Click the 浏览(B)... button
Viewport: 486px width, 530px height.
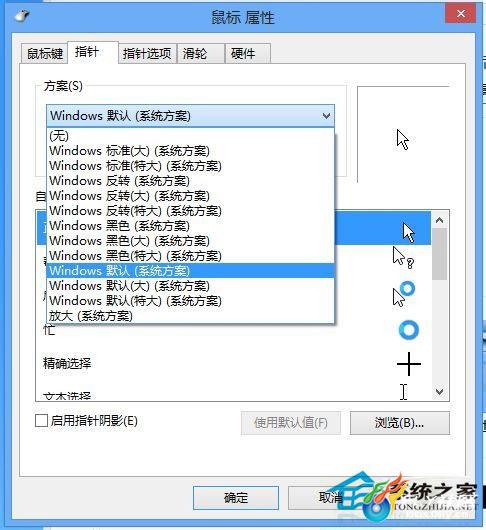click(399, 423)
